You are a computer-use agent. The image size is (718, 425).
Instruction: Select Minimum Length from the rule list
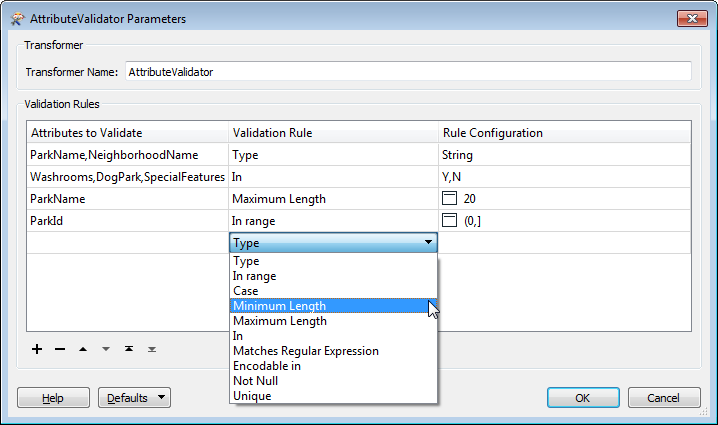279,306
